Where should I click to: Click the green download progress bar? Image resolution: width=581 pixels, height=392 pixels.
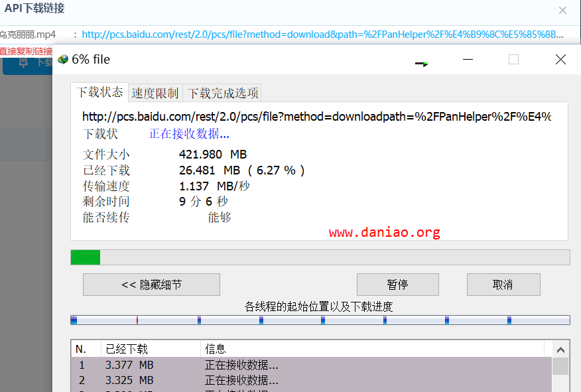(x=320, y=257)
